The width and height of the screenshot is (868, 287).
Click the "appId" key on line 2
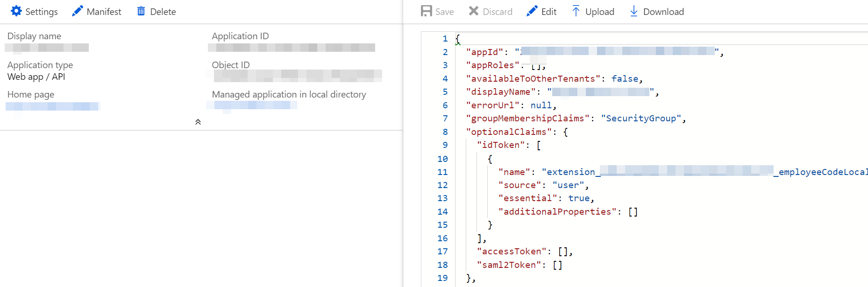point(485,52)
